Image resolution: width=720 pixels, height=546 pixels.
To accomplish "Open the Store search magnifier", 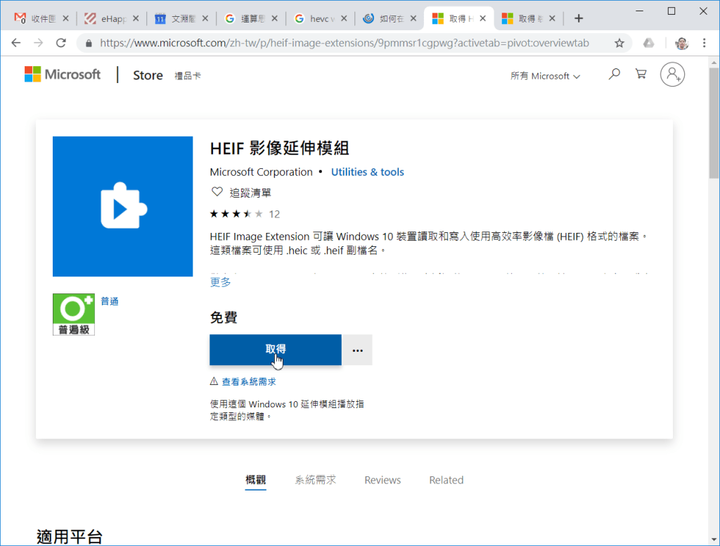I will click(614, 74).
